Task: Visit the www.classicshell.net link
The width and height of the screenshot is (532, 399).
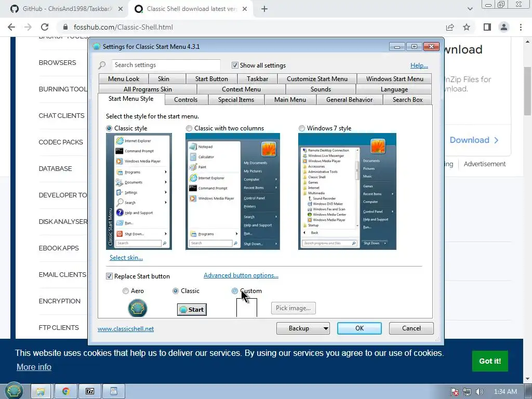Action: [x=126, y=329]
